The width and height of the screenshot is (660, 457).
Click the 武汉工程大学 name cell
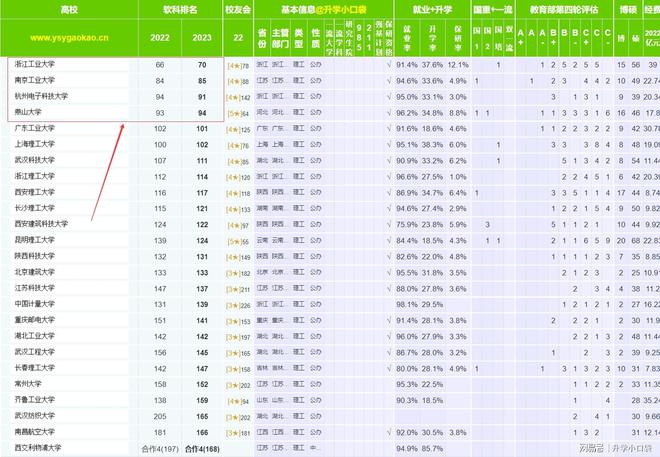(x=35, y=352)
